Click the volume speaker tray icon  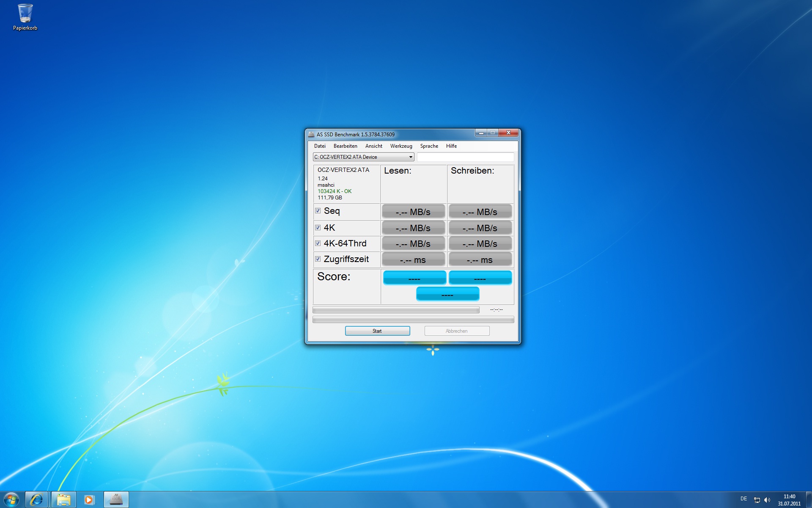[x=767, y=500]
